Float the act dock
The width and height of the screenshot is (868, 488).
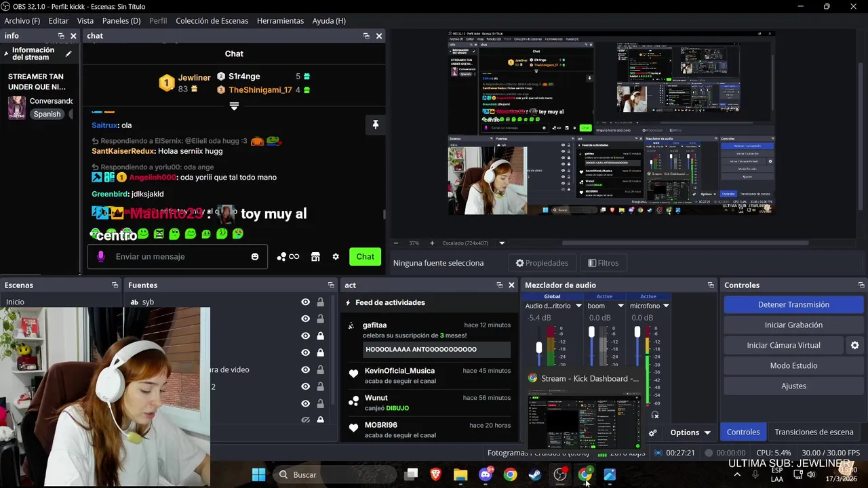point(500,285)
